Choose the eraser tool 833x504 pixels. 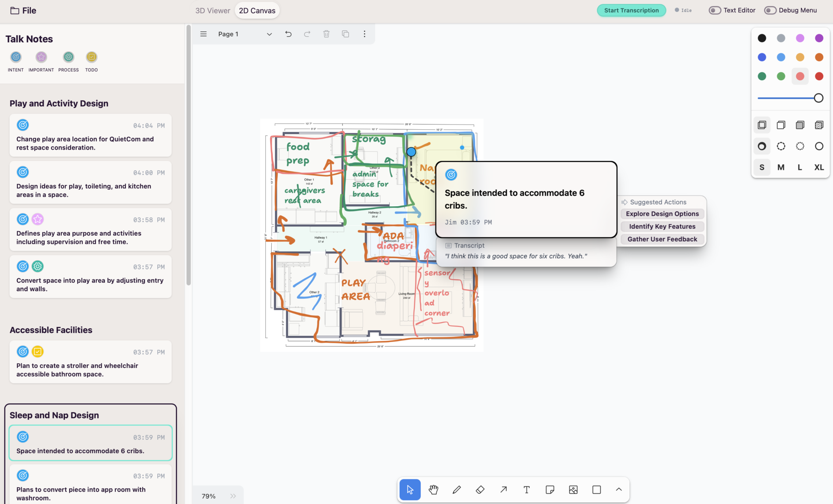coord(480,489)
